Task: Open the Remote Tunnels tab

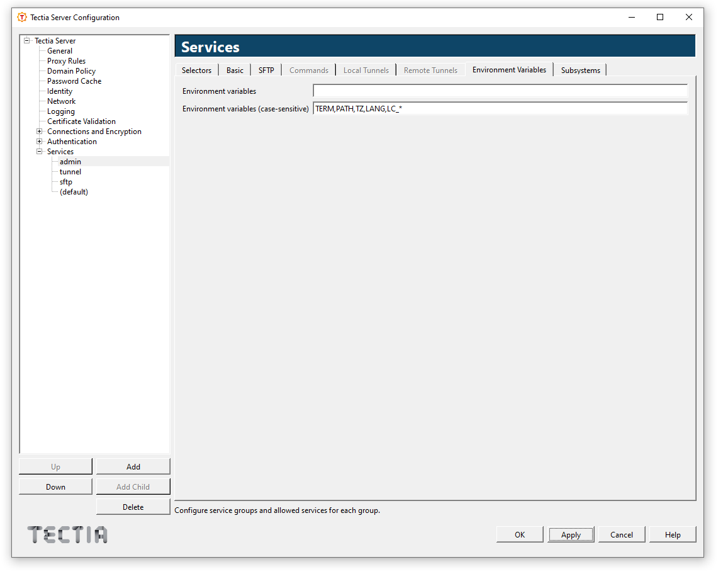Action: (x=430, y=70)
